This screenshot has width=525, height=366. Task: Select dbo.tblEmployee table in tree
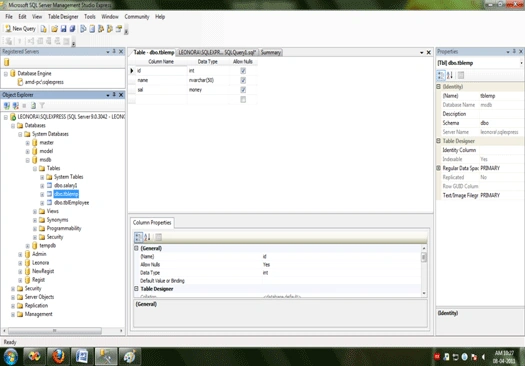click(x=72, y=203)
